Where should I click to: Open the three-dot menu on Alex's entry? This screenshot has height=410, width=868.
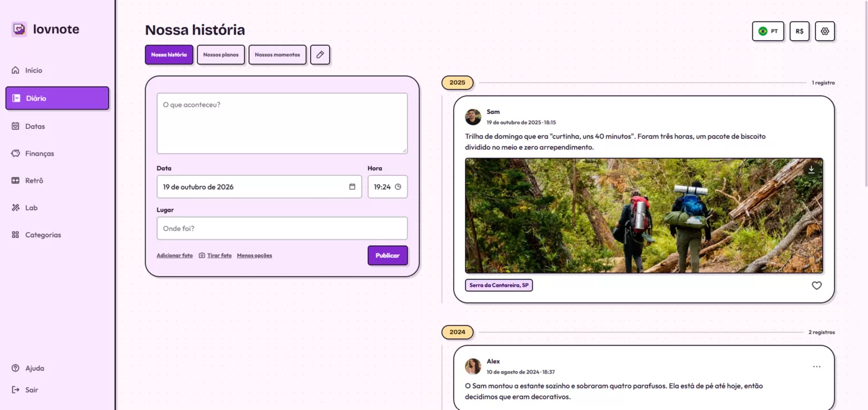click(817, 367)
